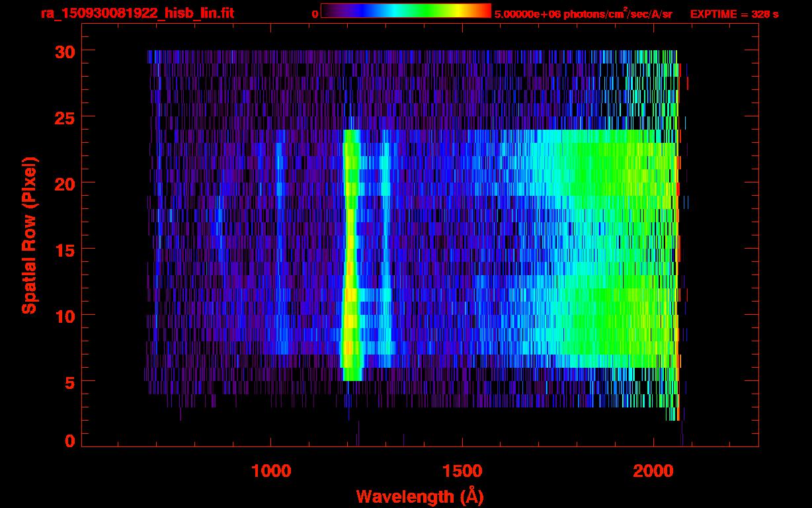Click the 2000 tick label on wavelength axis
Viewport: 812px width, 508px height.
click(x=653, y=471)
